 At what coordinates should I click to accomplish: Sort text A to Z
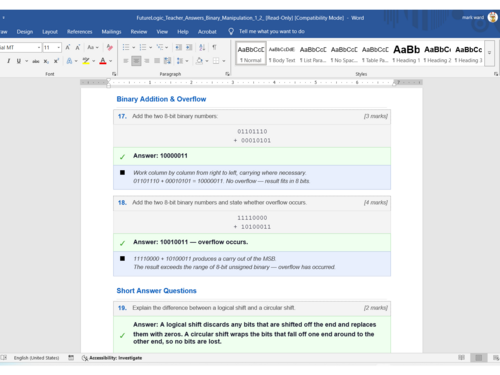coord(202,47)
